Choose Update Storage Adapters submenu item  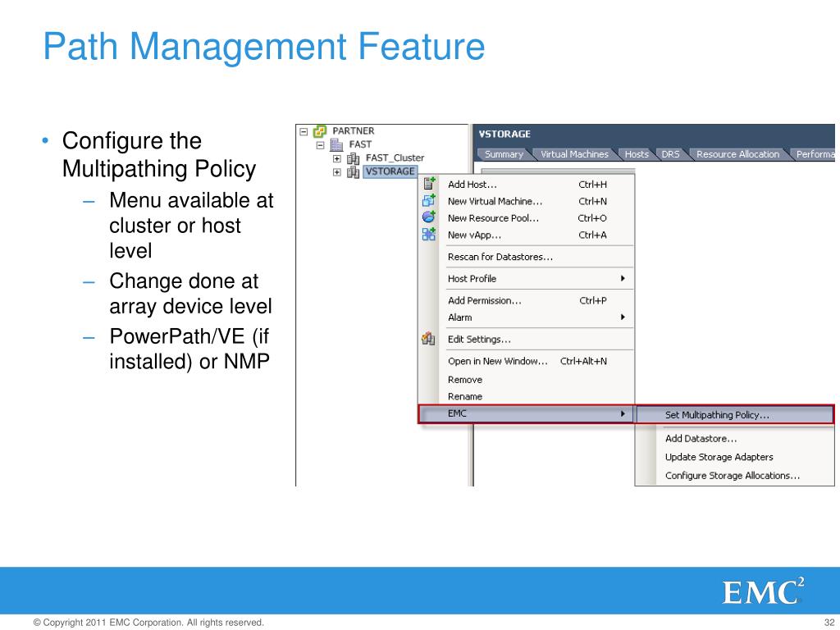tap(735, 457)
